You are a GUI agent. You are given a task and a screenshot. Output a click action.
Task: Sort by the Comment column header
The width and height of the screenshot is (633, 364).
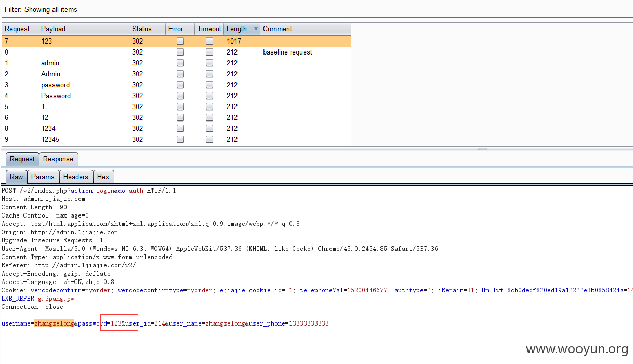[306, 29]
